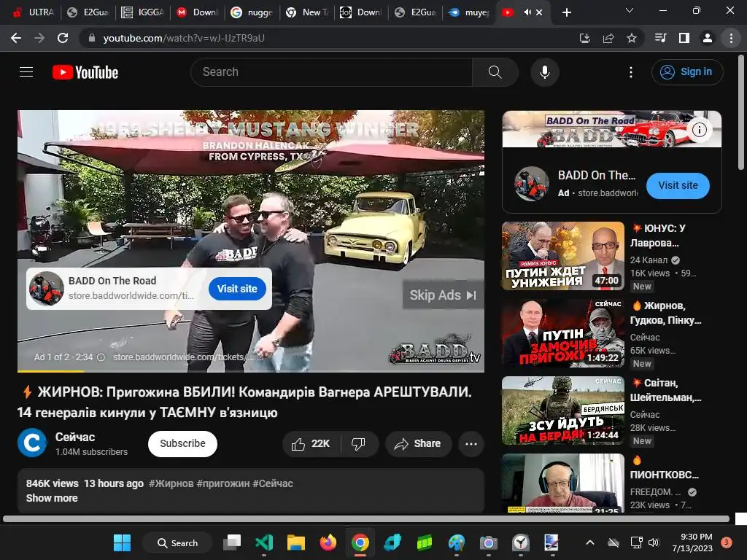
Task: Open the #пригожин hashtag
Action: tap(223, 483)
